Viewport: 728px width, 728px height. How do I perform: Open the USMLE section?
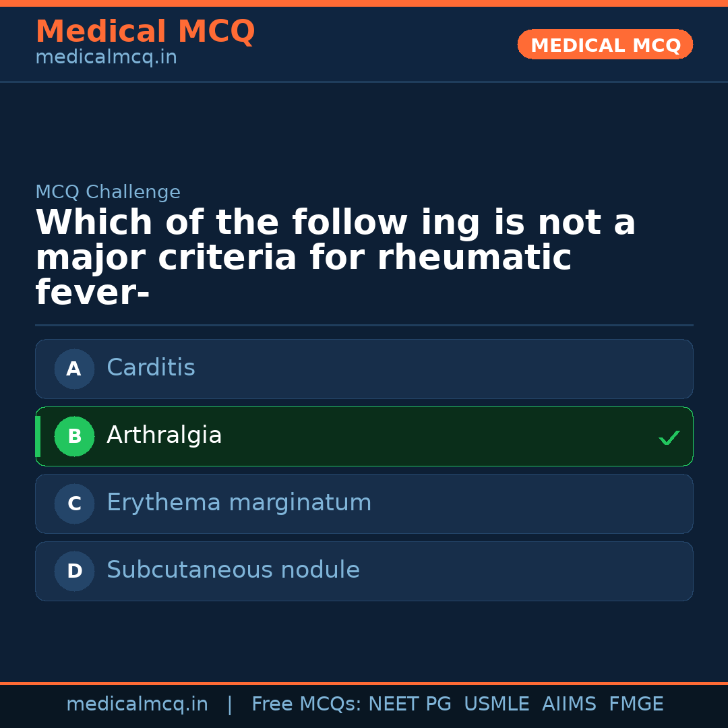click(x=497, y=703)
